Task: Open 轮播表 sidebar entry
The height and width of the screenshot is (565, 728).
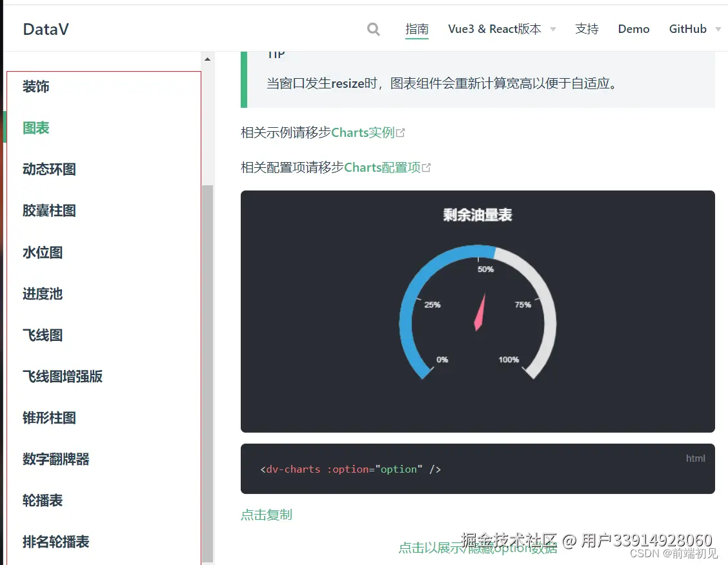Action: (43, 500)
